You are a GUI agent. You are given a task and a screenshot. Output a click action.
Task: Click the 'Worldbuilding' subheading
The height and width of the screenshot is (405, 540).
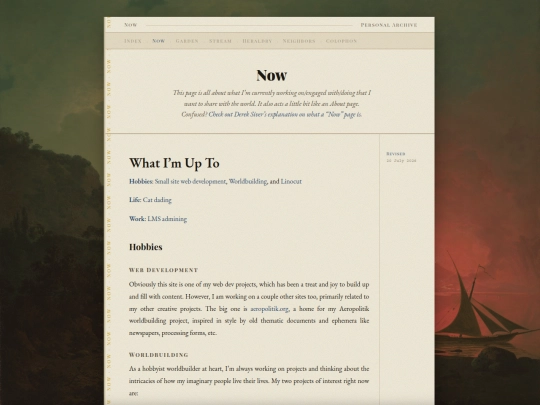(159, 355)
